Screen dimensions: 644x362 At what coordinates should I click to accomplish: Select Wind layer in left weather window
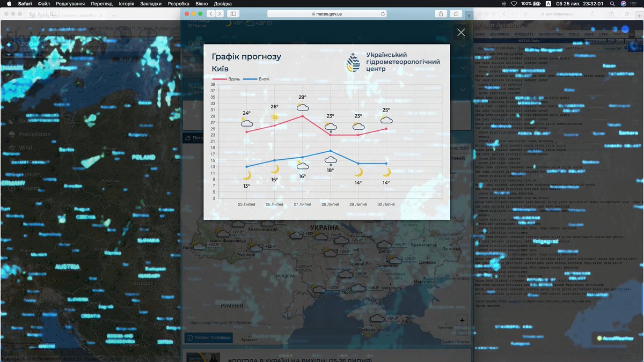[20, 147]
